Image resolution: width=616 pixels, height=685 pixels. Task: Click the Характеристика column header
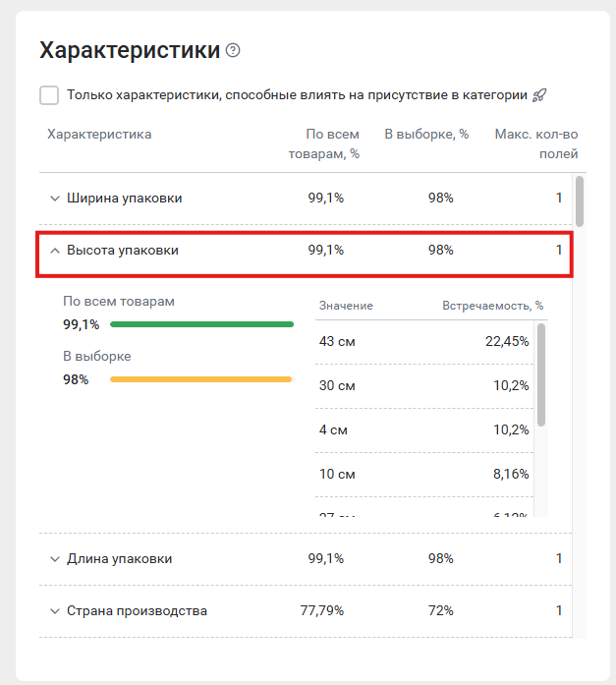point(99,135)
